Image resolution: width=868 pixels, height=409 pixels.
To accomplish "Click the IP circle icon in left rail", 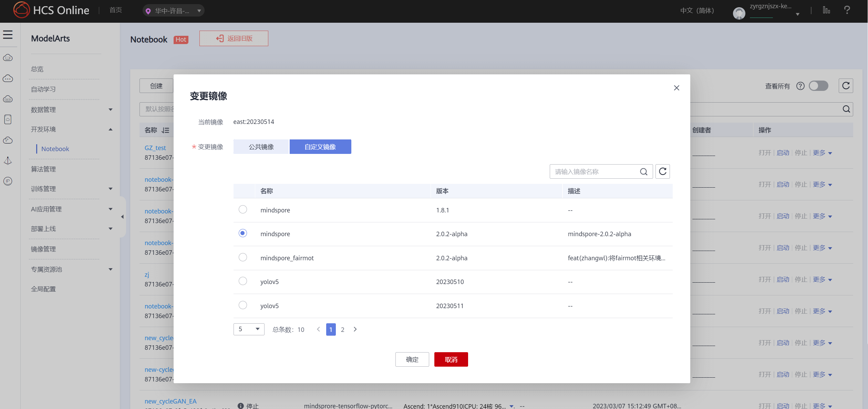I will [8, 181].
